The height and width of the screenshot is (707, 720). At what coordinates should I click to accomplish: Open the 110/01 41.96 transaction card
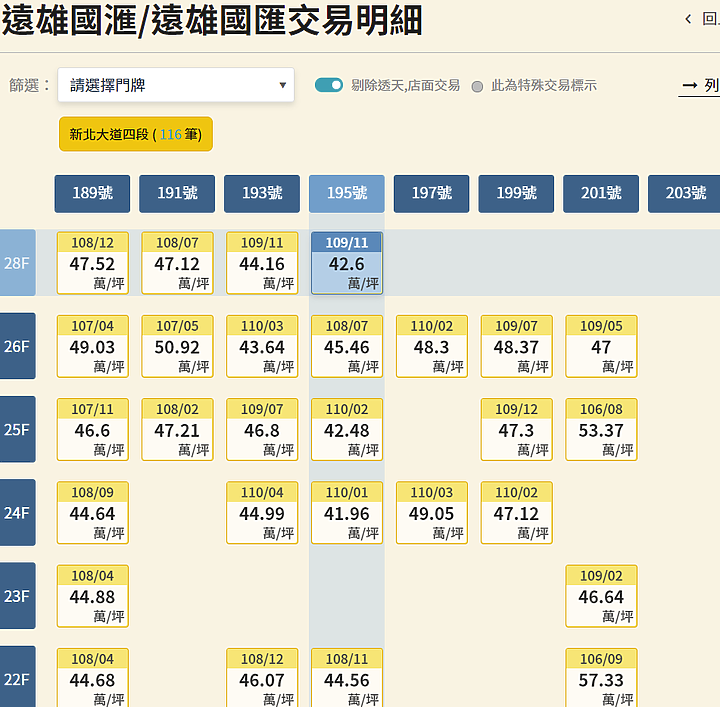click(347, 513)
